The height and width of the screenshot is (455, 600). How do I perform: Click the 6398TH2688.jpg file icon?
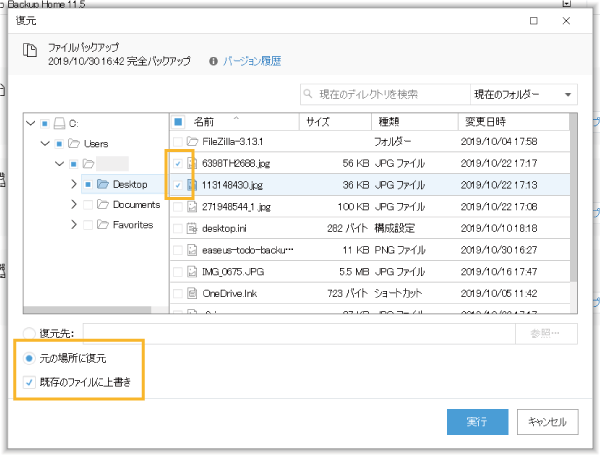click(x=192, y=163)
